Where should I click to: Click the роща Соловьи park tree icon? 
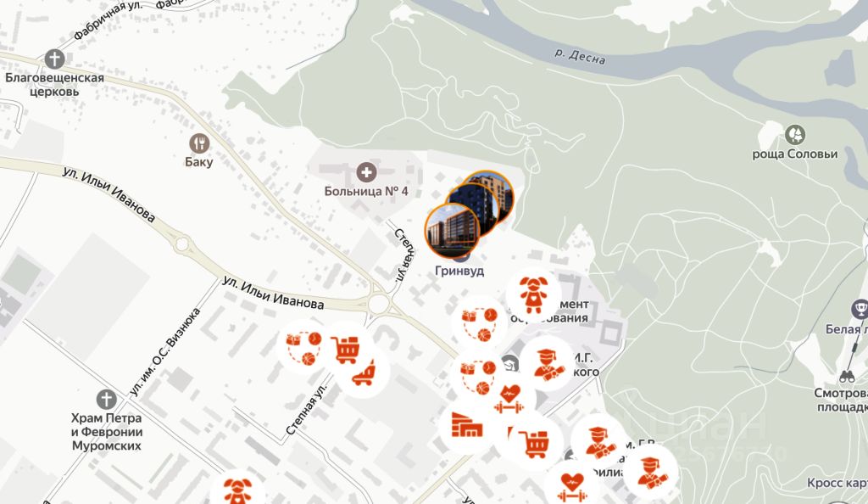click(x=795, y=135)
